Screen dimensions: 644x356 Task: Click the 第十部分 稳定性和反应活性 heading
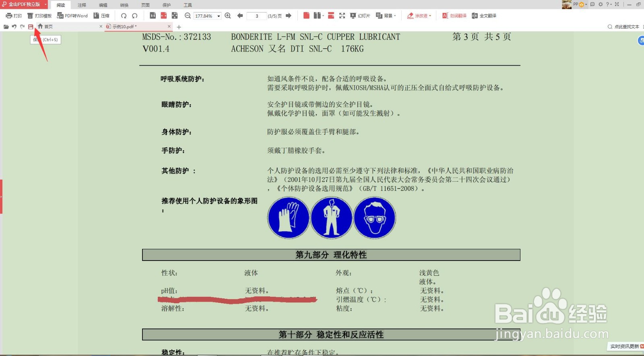pos(331,335)
